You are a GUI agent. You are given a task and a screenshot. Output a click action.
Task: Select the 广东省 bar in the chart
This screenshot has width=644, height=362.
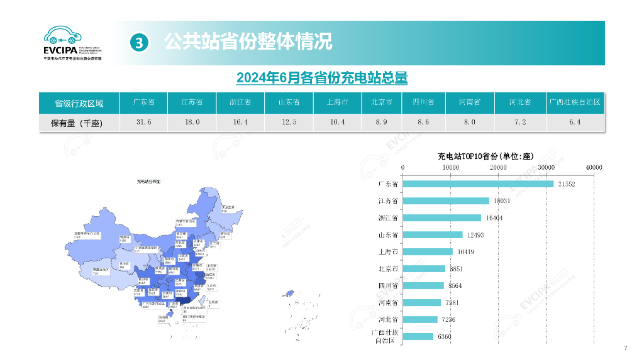(478, 185)
